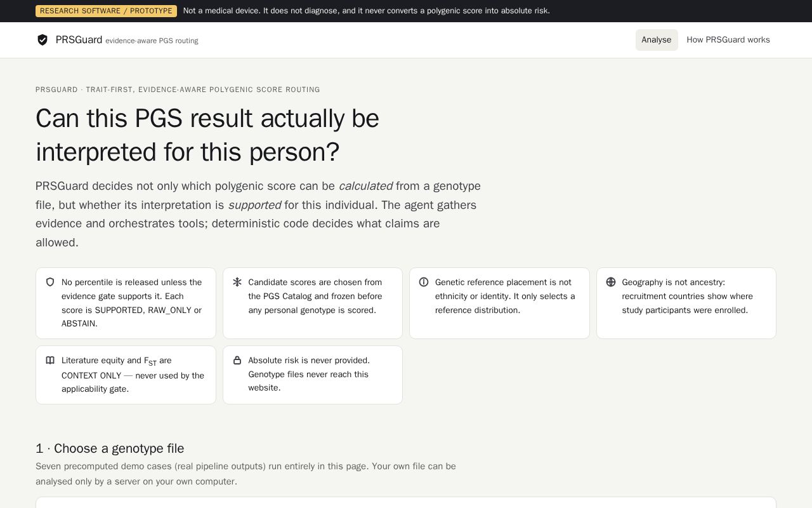Click the PRSGuard shield logo icon
The width and height of the screenshot is (812, 508).
pyautogui.click(x=43, y=40)
